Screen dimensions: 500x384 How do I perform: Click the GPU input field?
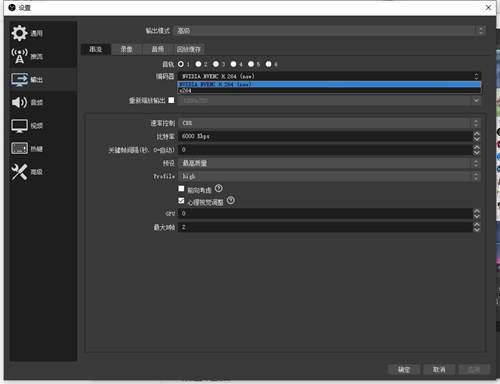[x=326, y=214]
